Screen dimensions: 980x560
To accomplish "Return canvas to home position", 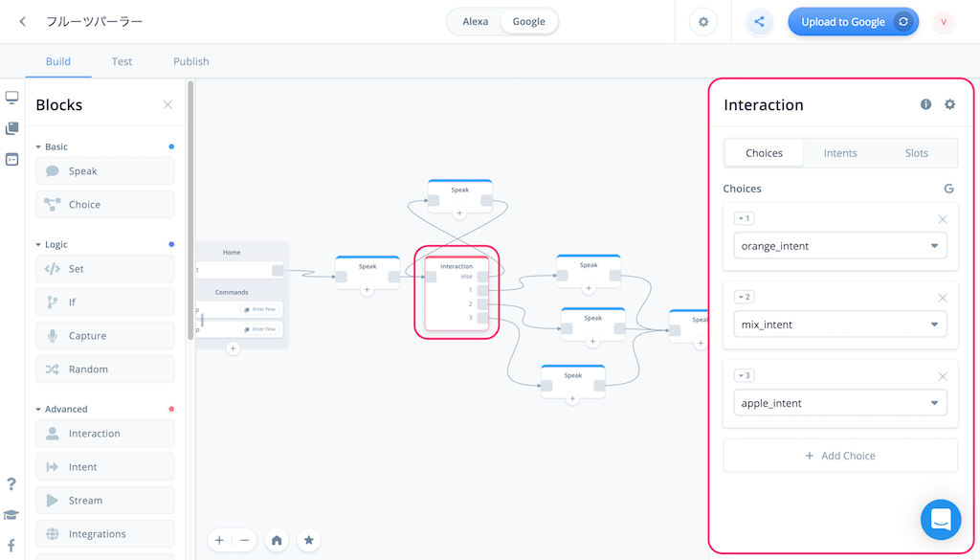I will [277, 540].
